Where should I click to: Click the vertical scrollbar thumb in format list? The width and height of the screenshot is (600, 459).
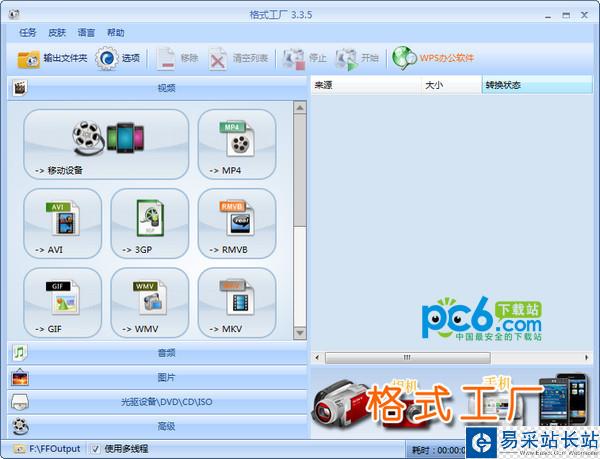(300, 170)
